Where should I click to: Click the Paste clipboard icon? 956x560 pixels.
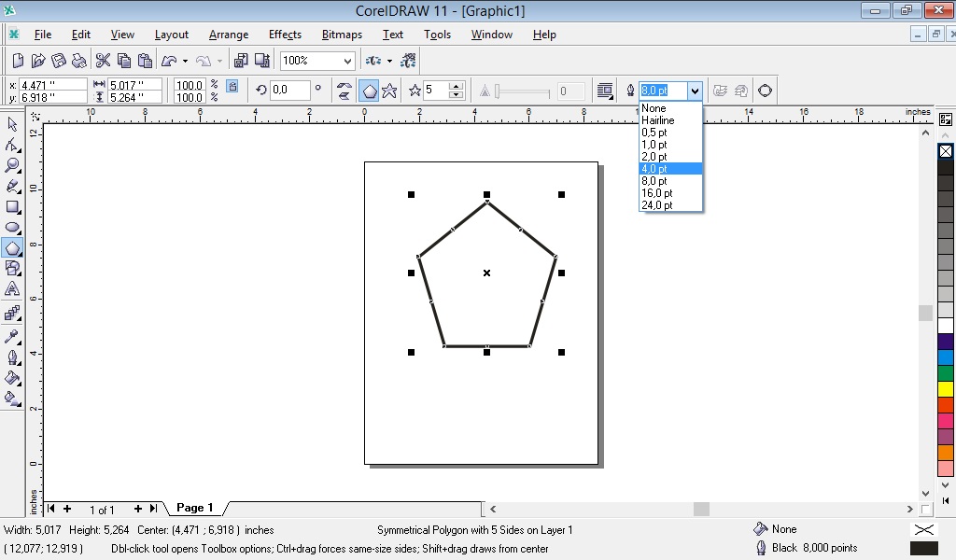(x=145, y=61)
